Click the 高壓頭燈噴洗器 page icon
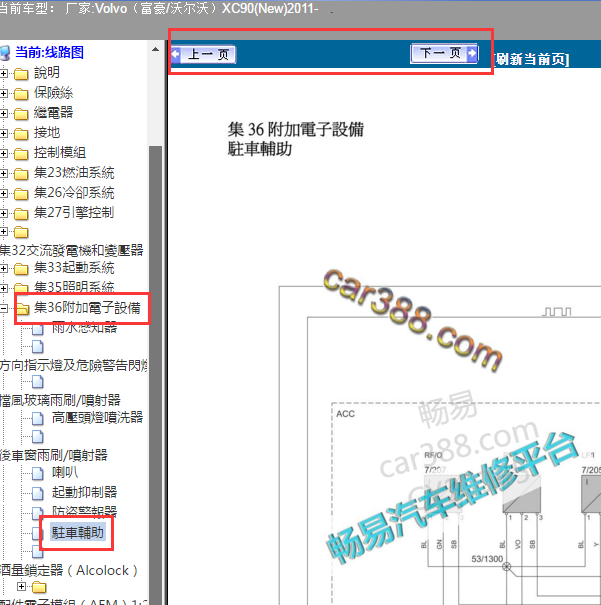The height and width of the screenshot is (605, 601). pyautogui.click(x=37, y=418)
